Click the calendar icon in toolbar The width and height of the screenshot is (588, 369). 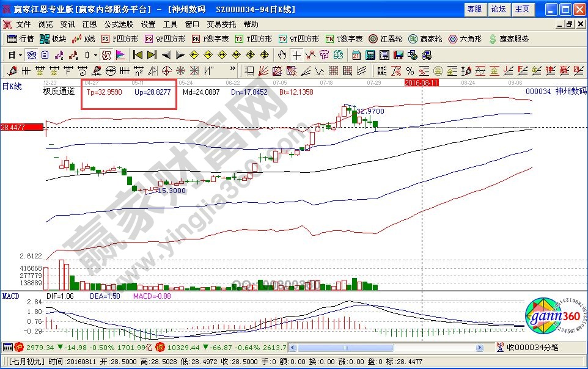tap(356, 54)
